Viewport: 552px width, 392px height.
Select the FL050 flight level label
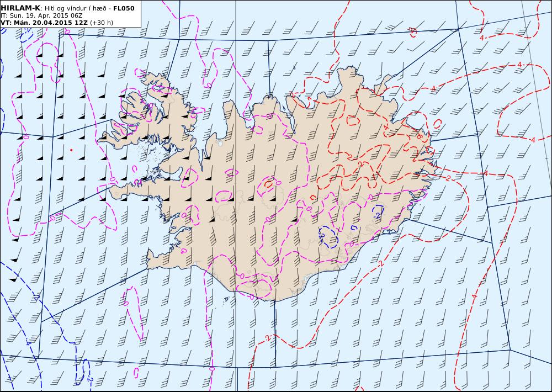point(124,8)
